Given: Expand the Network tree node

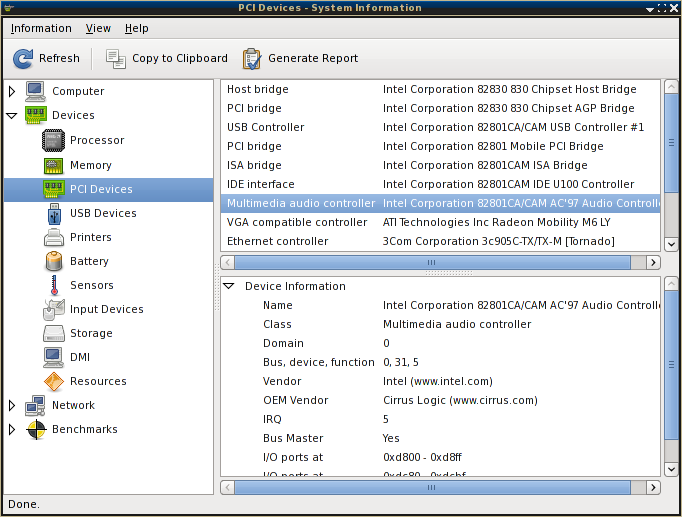Looking at the screenshot, I should tap(12, 405).
